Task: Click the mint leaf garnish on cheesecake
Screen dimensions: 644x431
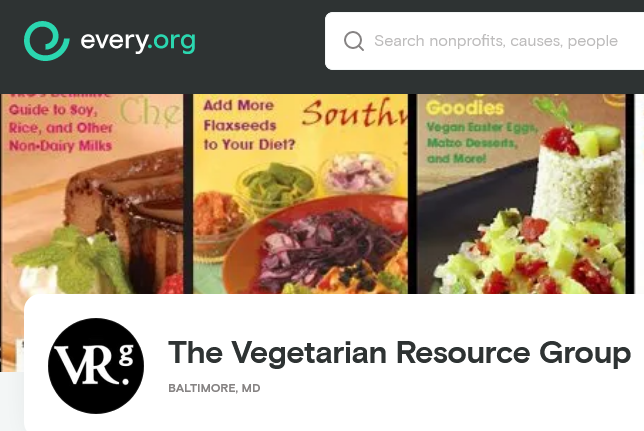Action: tap(73, 260)
